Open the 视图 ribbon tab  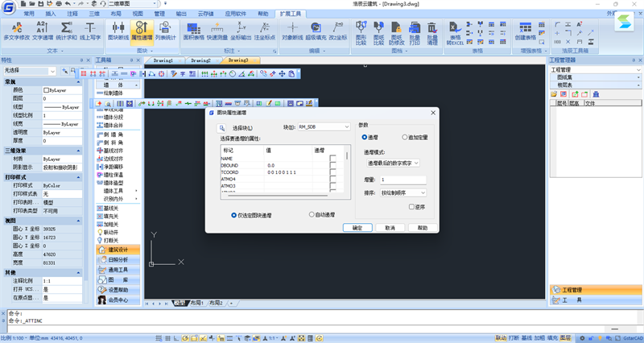click(138, 14)
